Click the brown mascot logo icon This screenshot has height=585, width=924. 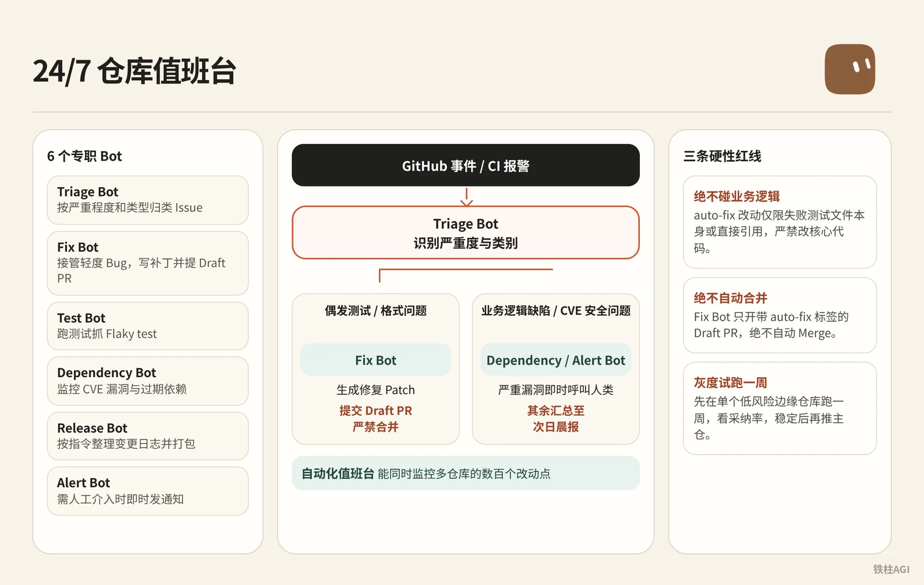pos(850,69)
